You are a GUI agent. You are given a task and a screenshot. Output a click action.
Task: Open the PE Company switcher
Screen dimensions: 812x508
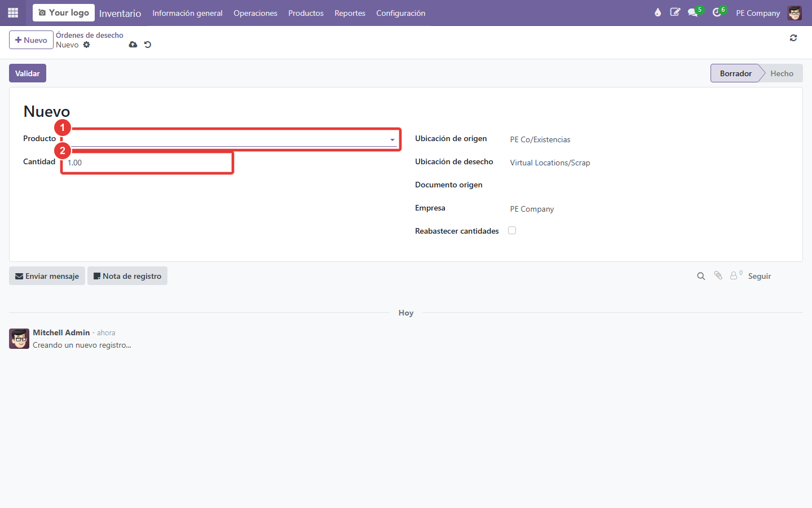pos(758,13)
